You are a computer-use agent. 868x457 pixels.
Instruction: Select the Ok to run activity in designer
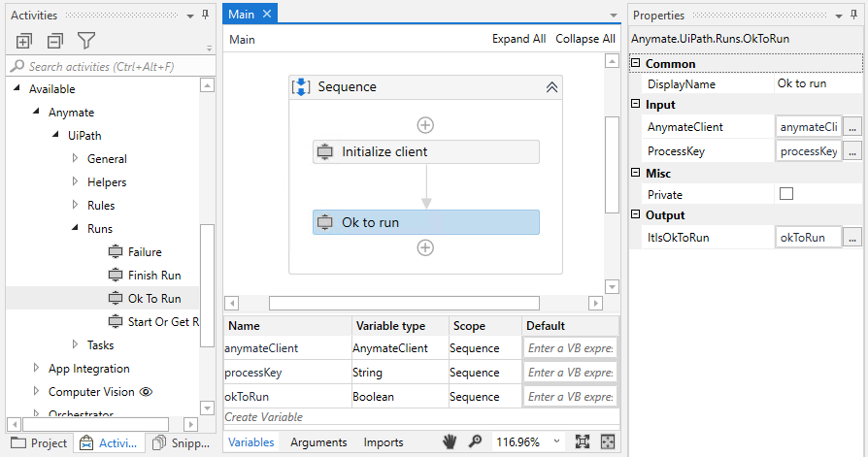[426, 222]
